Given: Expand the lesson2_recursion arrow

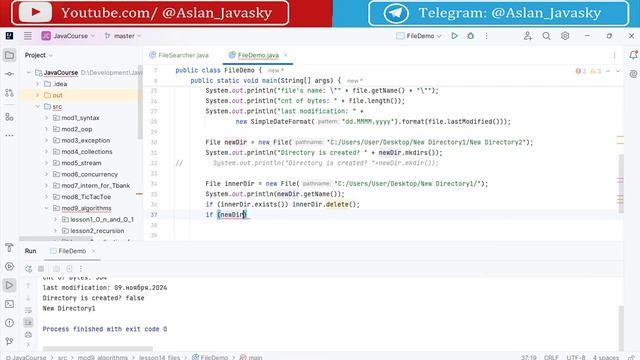Looking at the screenshot, I should [56, 231].
